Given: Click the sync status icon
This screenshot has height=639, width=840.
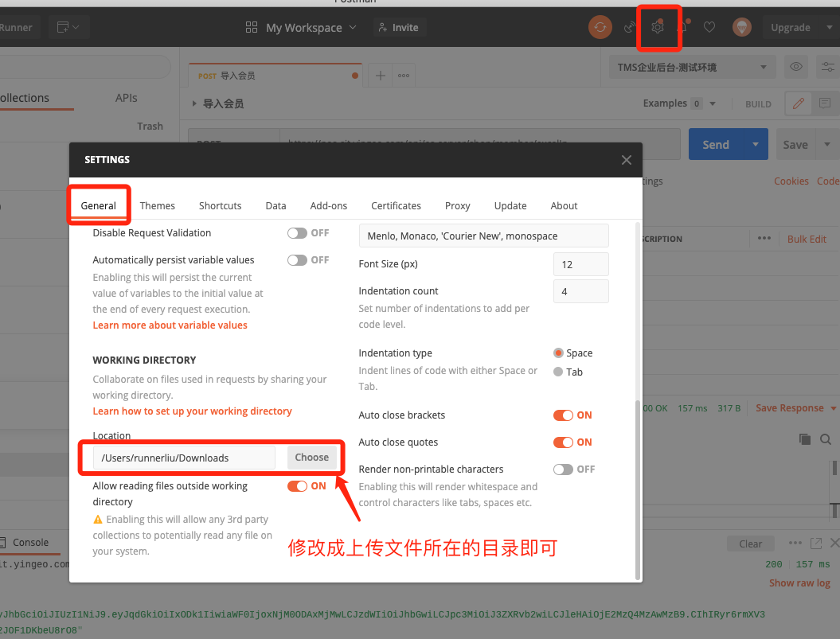Looking at the screenshot, I should click(600, 27).
